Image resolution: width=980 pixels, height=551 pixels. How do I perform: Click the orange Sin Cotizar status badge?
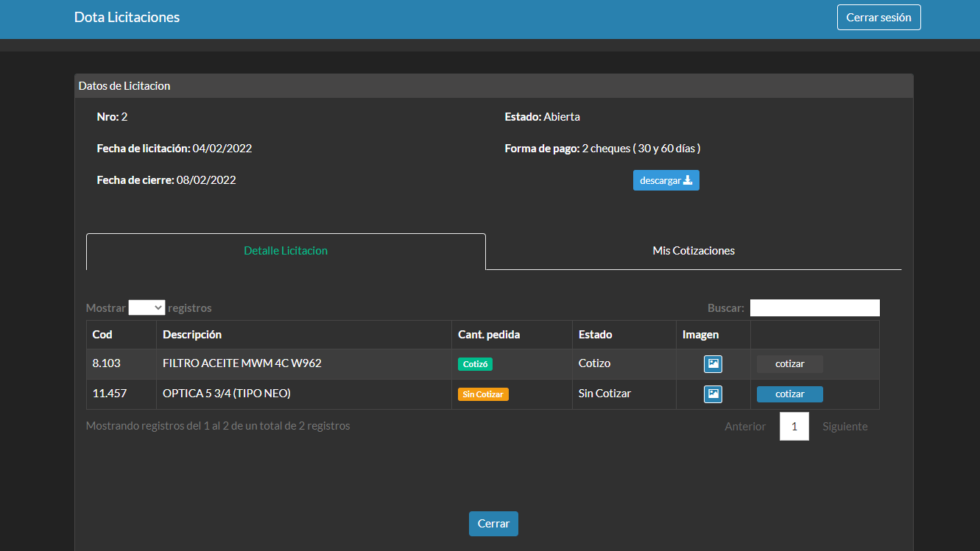483,394
